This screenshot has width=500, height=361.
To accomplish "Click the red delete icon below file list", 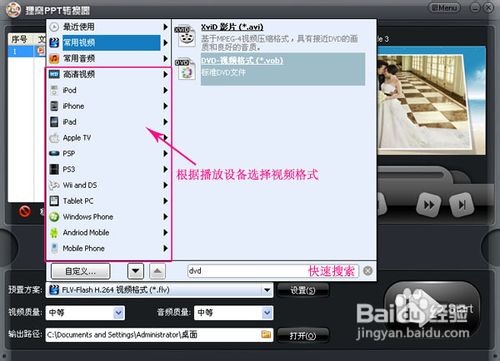I will [x=25, y=211].
